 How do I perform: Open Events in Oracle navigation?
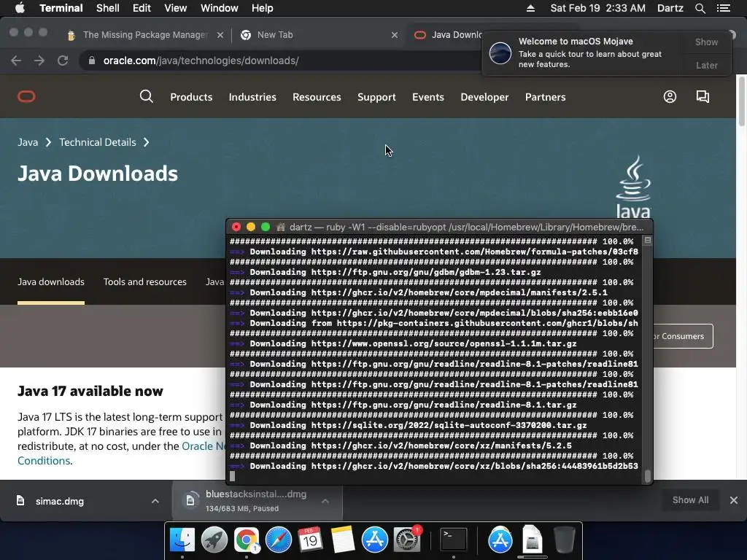[427, 97]
